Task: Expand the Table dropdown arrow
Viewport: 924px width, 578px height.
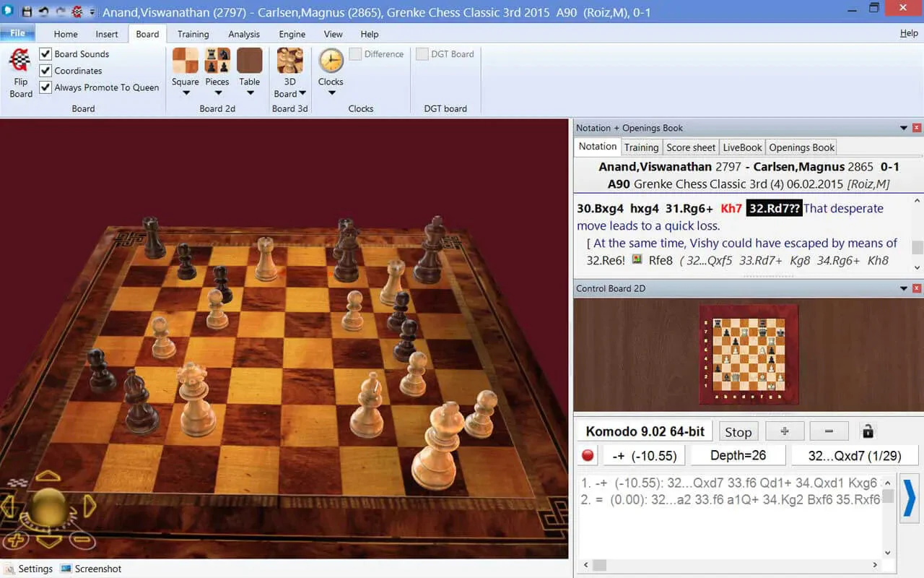Action: (x=250, y=92)
